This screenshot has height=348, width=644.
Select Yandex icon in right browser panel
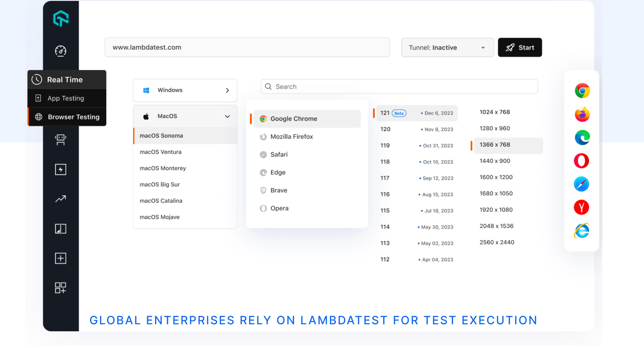pyautogui.click(x=582, y=207)
